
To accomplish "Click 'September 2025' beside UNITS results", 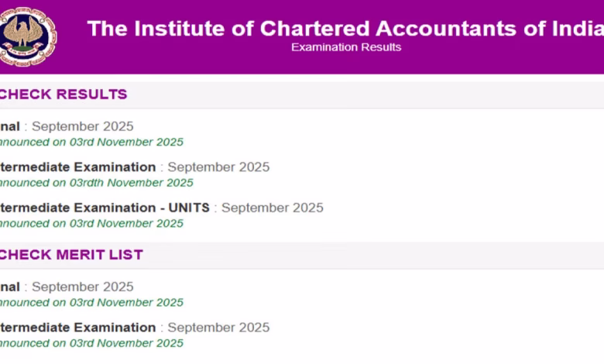I will click(x=272, y=208).
